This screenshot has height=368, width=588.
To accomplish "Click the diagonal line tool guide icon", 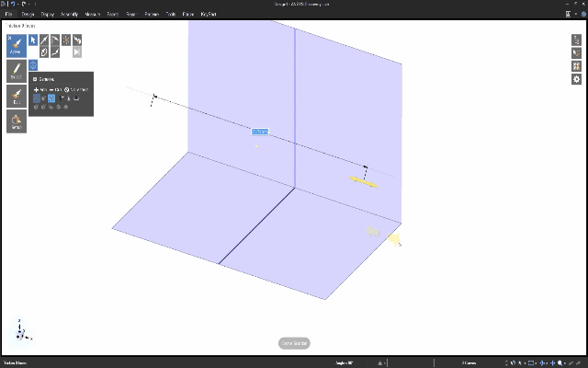I will coord(44,40).
